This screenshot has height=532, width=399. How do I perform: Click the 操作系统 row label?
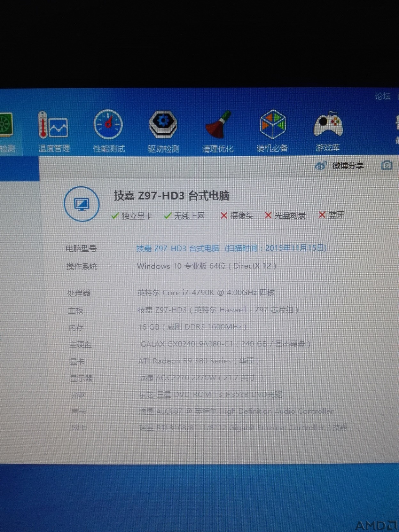coord(82,266)
